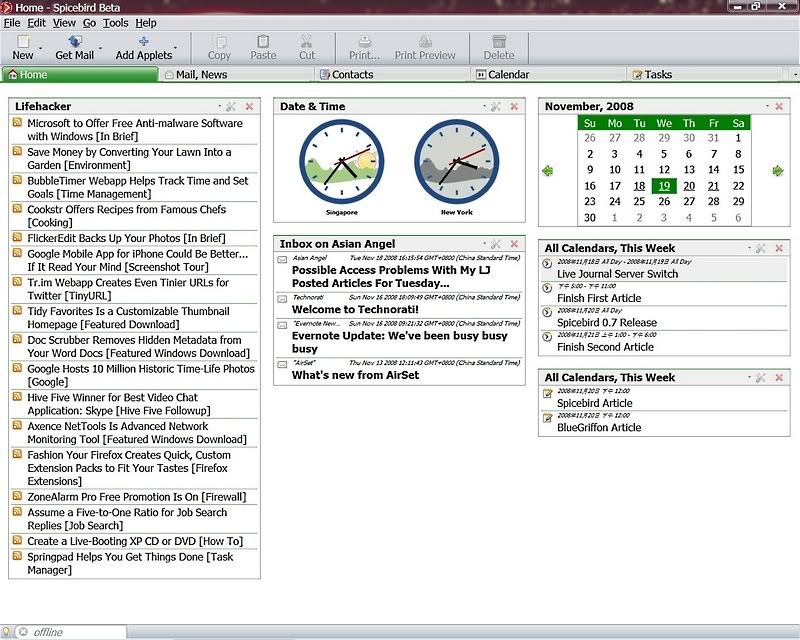Open the Cookstr Offers Recipes headline
Screen dimensions: 800x640
pos(127,216)
